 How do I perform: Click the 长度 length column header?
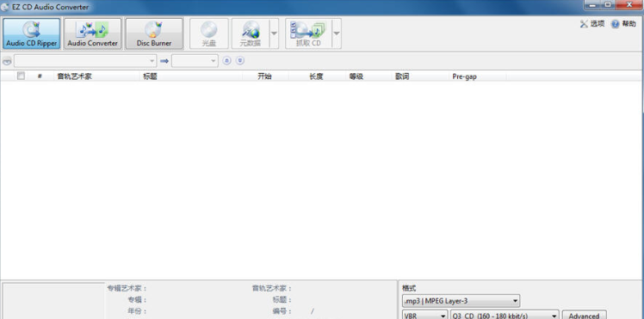tap(316, 77)
